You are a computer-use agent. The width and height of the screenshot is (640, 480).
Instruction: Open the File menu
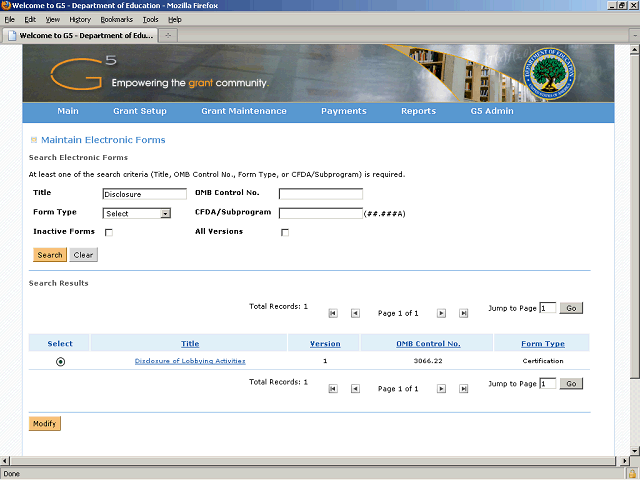point(9,20)
